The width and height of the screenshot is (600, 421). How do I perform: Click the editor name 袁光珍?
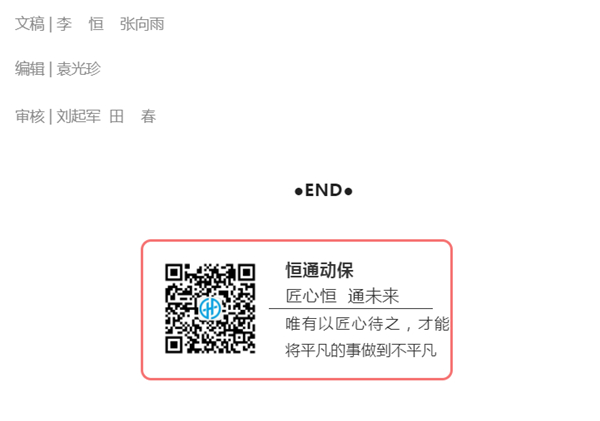(x=79, y=69)
